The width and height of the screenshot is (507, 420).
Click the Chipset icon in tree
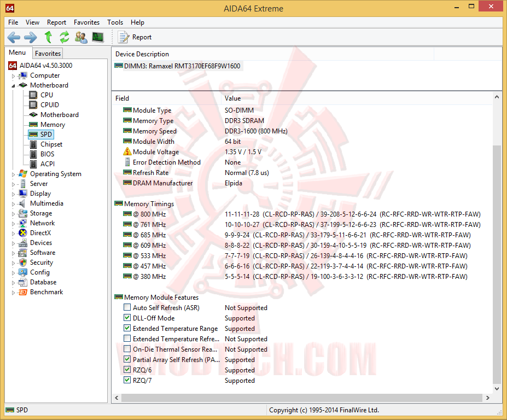coord(33,144)
